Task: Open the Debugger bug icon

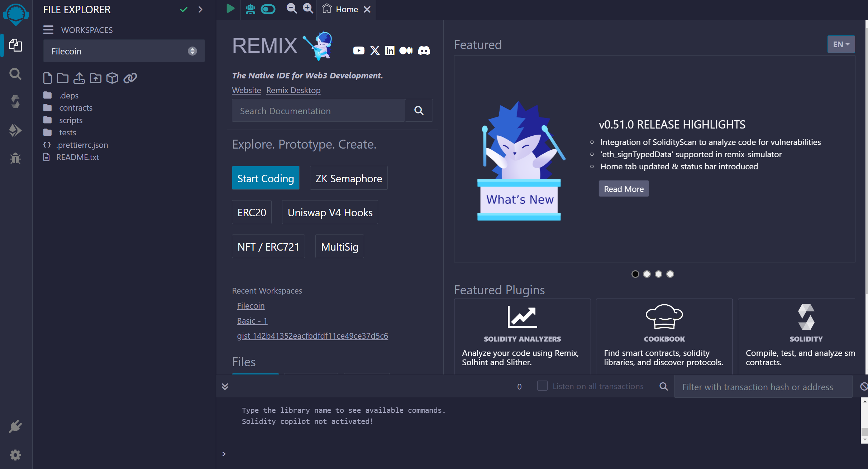Action: click(15, 158)
